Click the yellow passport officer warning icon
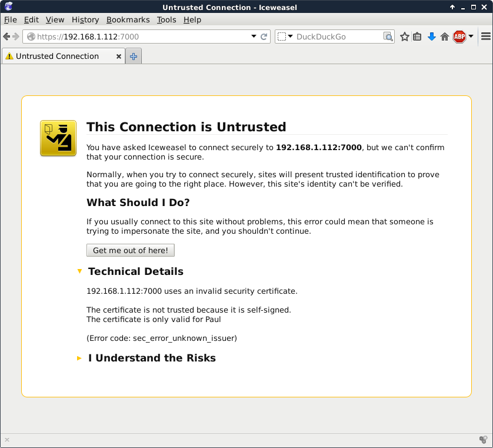Screen dimensions: 493x448 58,138
